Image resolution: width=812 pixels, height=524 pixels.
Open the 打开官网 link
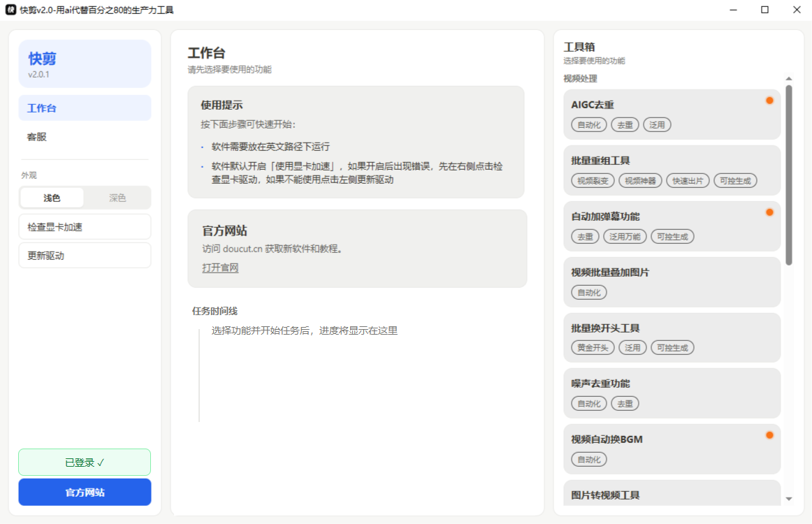220,268
